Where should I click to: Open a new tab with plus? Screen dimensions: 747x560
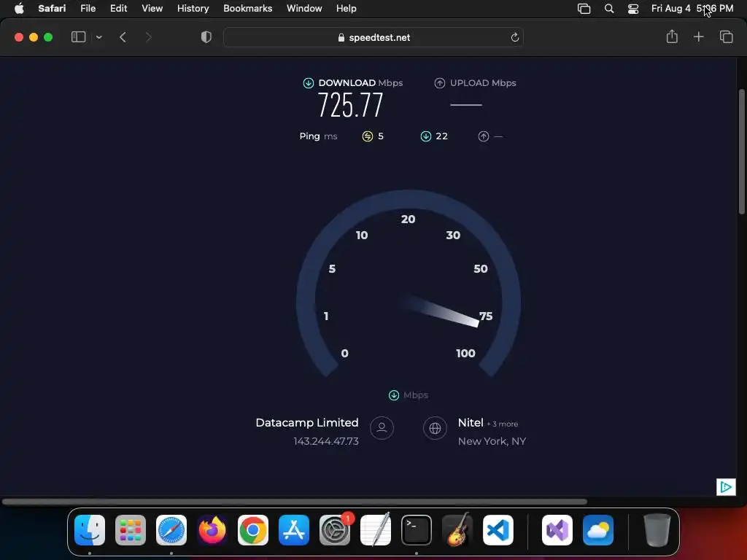click(698, 36)
